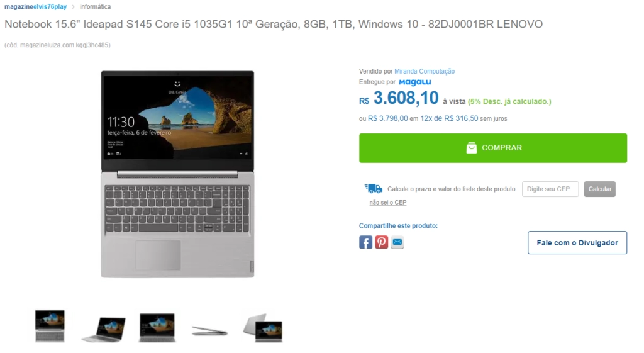The width and height of the screenshot is (644, 353).
Task: Open the magazineelvis76play breadcrumb link
Action: (x=35, y=6)
